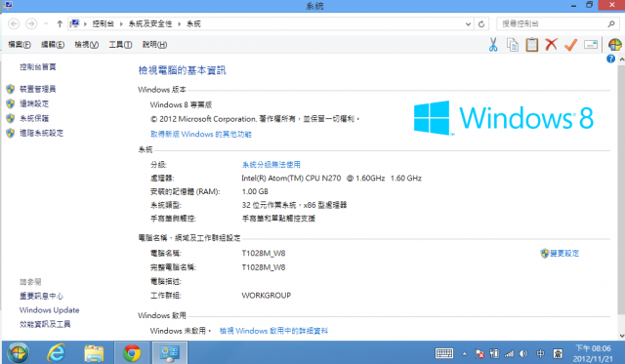Click 系統分級無法使用 link
The height and width of the screenshot is (364, 625).
tap(271, 165)
